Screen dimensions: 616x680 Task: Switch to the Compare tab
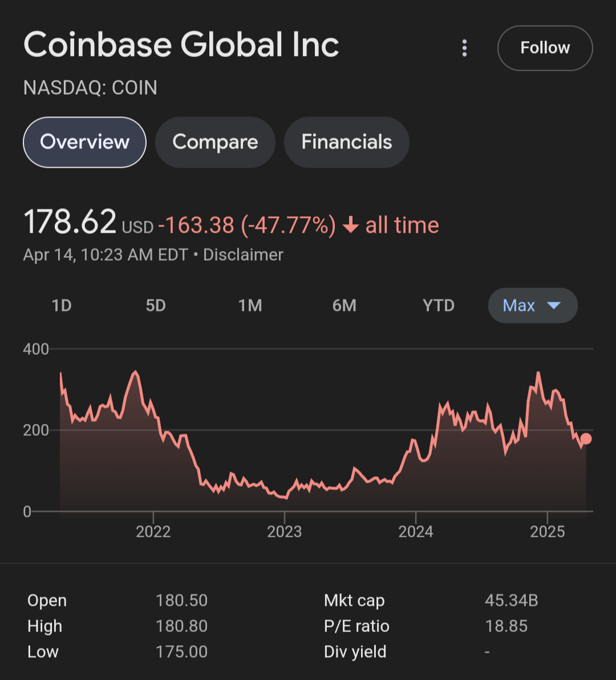tap(215, 142)
